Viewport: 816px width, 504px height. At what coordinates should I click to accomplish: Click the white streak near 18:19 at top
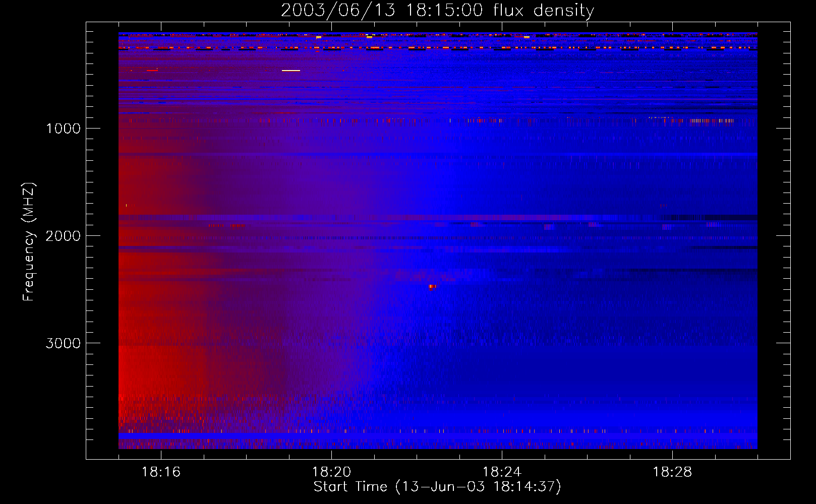point(291,71)
